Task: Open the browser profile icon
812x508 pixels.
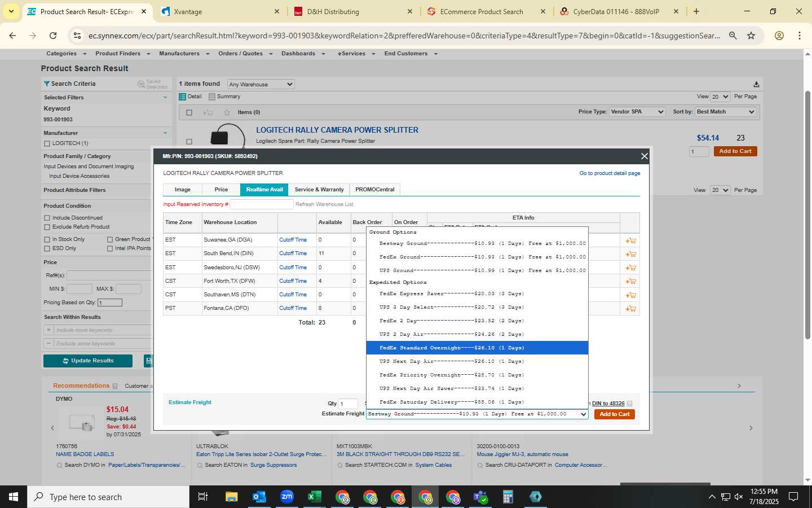Action: 779,36
